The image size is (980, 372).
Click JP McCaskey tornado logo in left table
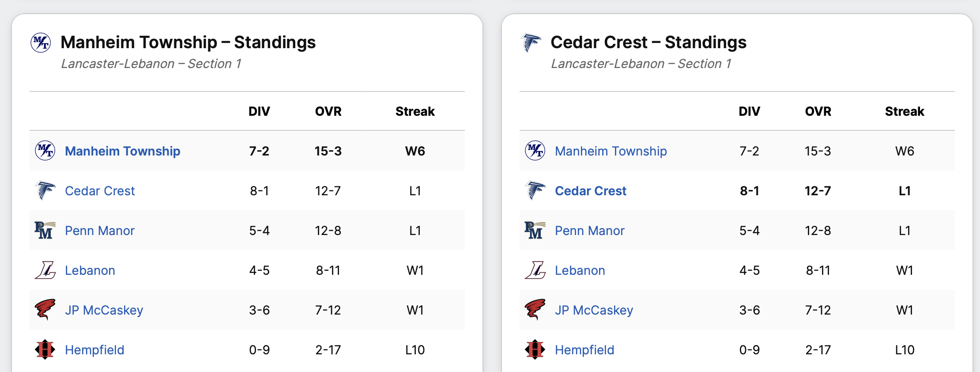[45, 310]
